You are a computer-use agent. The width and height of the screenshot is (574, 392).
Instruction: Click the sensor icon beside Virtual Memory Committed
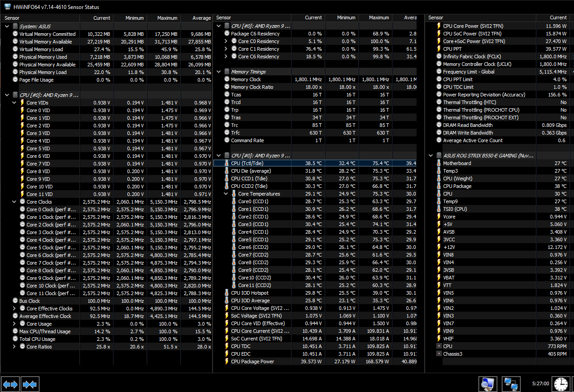[x=15, y=34]
